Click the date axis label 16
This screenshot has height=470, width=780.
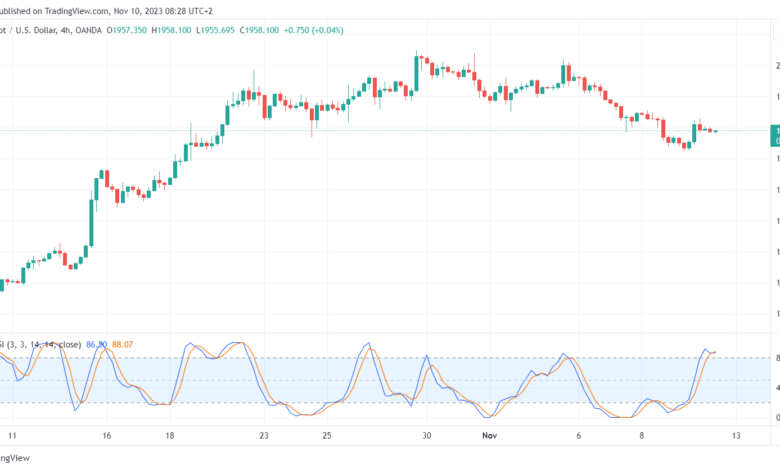click(x=106, y=436)
